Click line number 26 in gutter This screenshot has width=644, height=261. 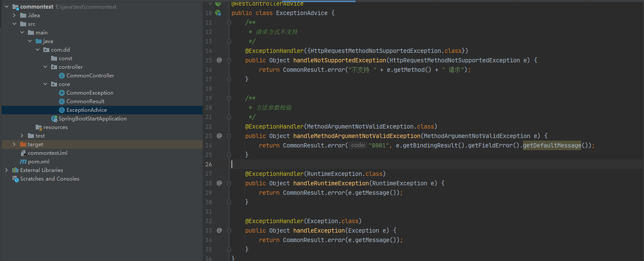click(x=208, y=164)
